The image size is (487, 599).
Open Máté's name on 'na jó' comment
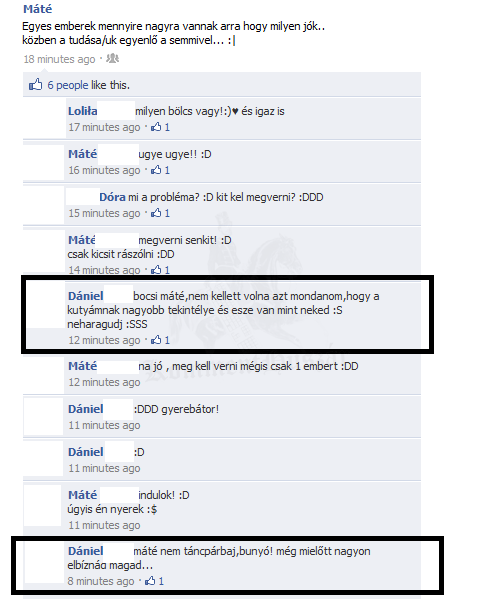(x=83, y=366)
